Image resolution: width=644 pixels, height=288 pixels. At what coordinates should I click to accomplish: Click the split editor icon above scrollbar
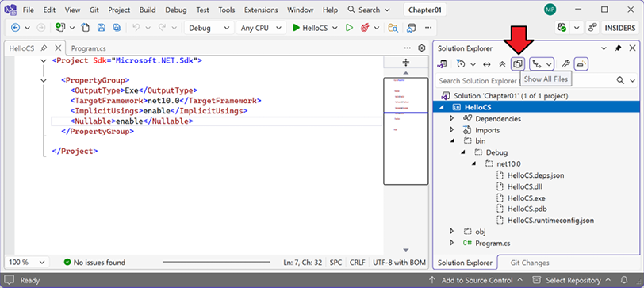pyautogui.click(x=406, y=63)
